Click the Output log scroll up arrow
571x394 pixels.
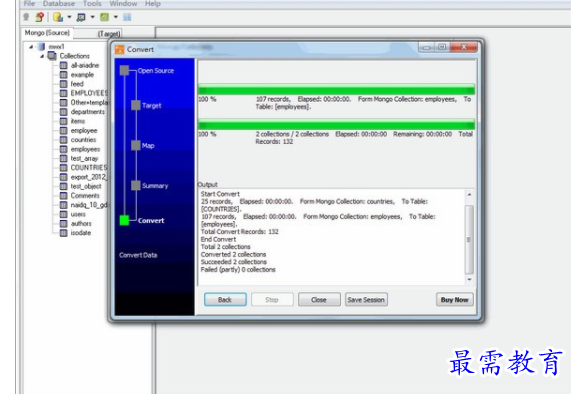point(469,195)
